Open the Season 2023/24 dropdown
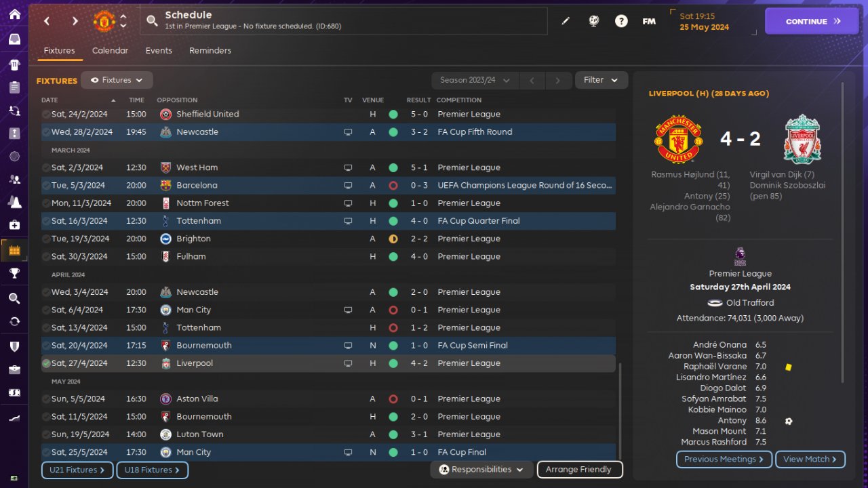Viewport: 868px width, 488px height. coord(475,80)
